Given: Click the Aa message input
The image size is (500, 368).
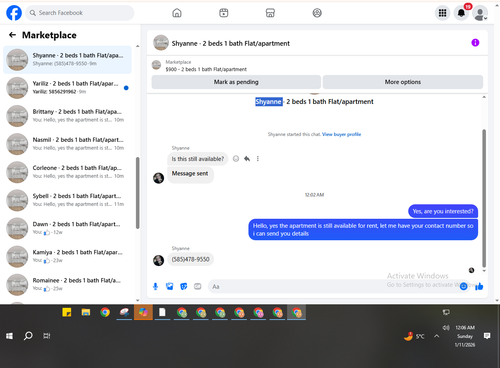Looking at the screenshot, I should click(333, 286).
